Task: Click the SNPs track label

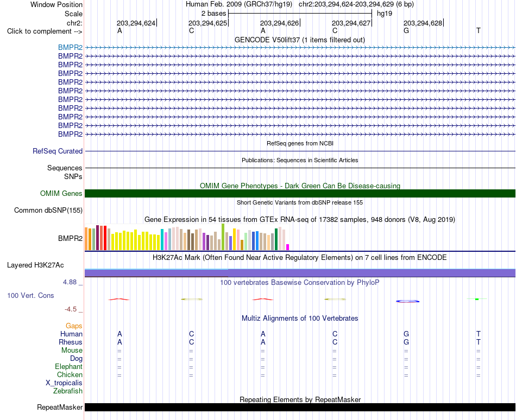Action: point(73,176)
